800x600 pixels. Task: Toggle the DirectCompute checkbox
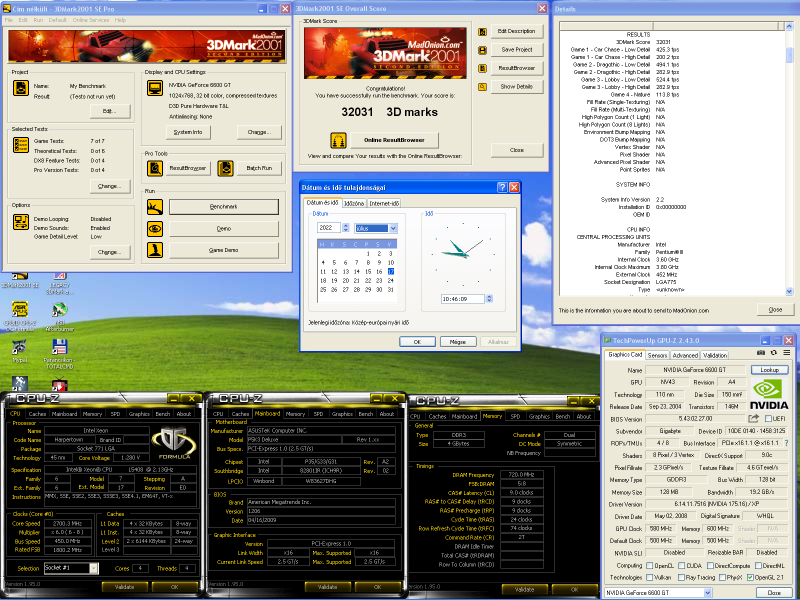click(710, 565)
